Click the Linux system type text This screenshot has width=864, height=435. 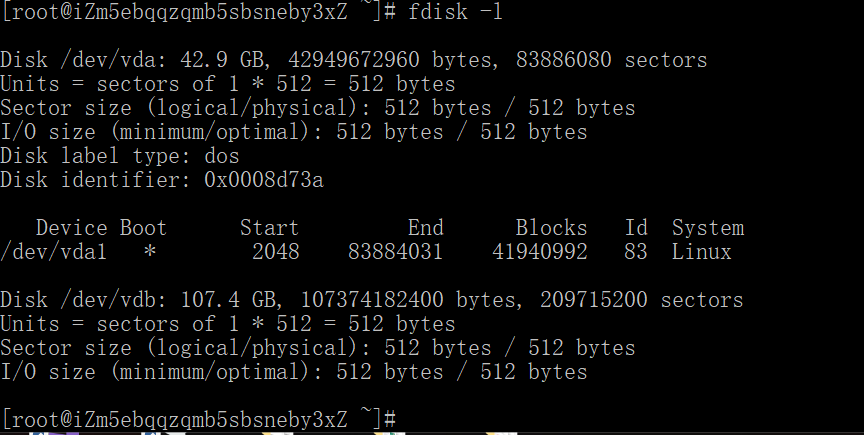701,252
